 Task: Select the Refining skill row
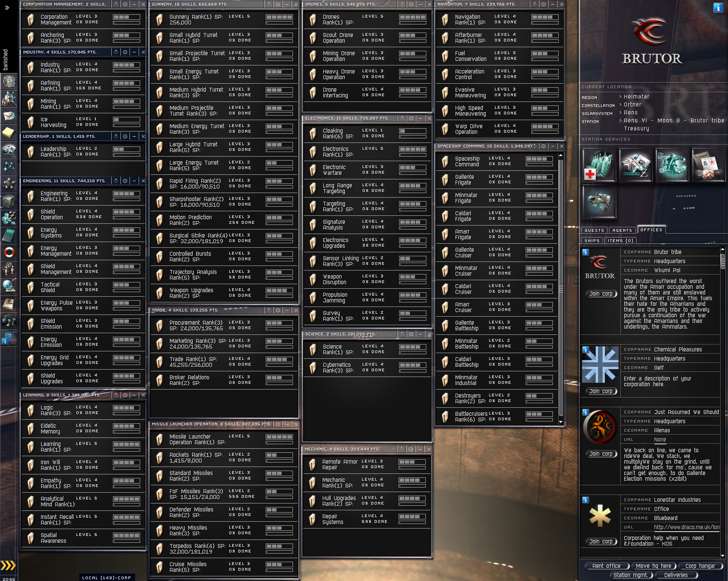tap(83, 85)
